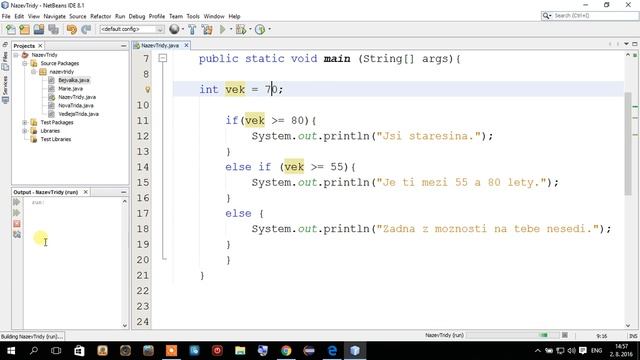This screenshot has width=640, height=360.
Task: Expand the Test Packages node
Action: coord(25,122)
